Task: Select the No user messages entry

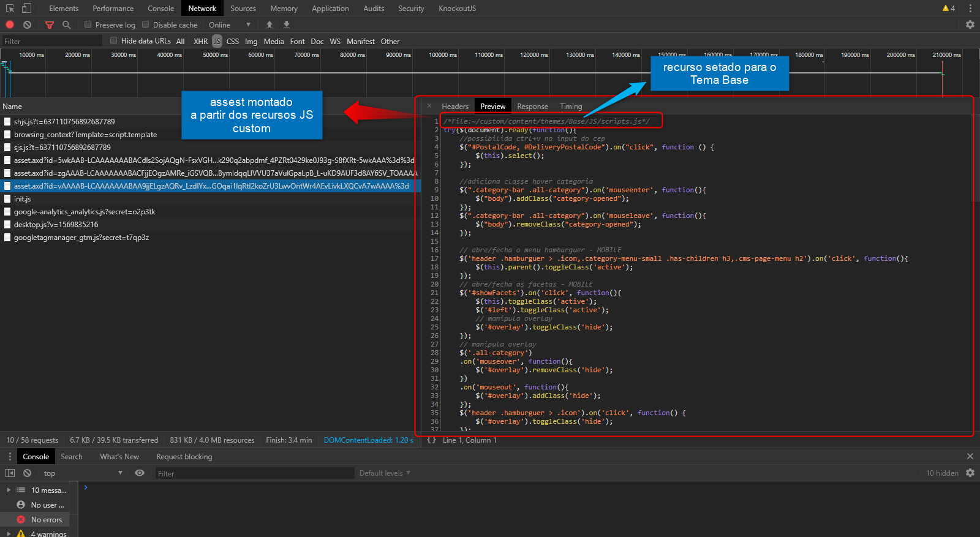Action: pyautogui.click(x=35, y=505)
